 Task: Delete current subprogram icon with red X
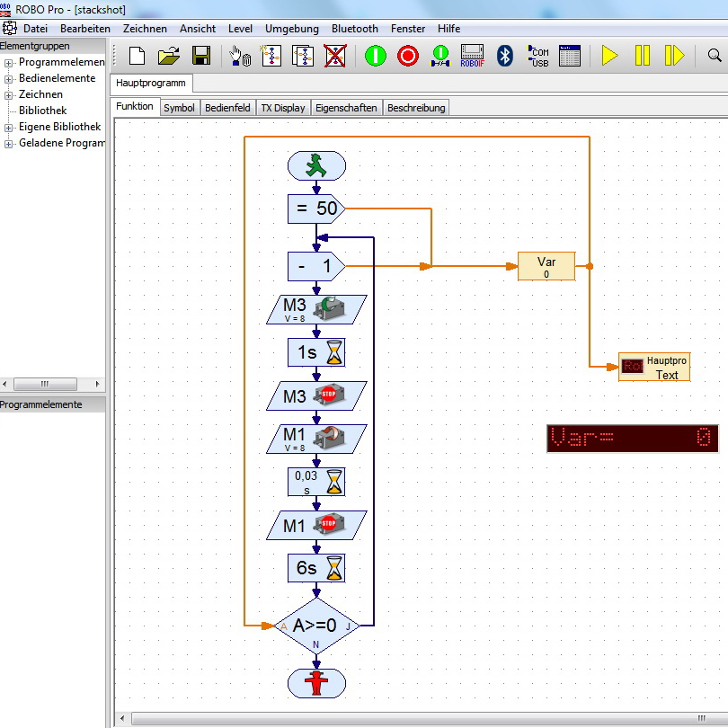334,57
